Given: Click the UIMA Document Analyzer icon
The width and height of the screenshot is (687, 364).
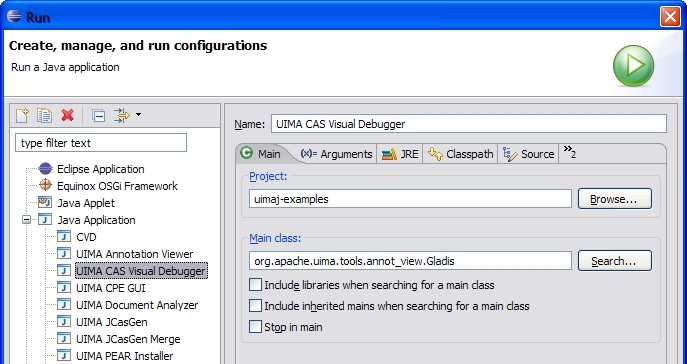Looking at the screenshot, I should 64,305.
